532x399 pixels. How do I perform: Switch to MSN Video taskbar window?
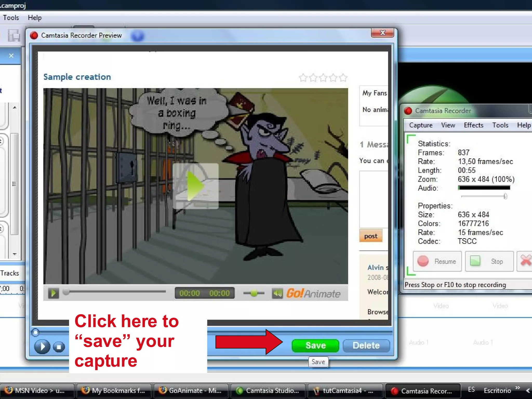point(37,391)
